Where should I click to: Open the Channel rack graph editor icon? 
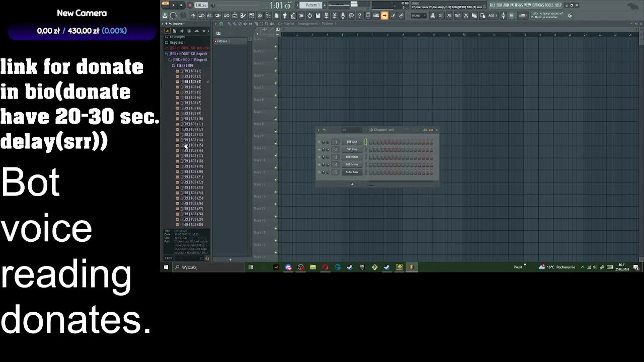tap(425, 130)
